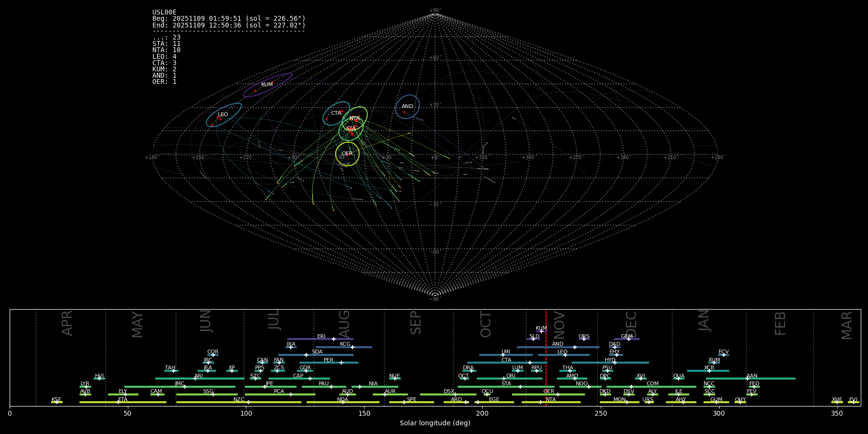The width and height of the screenshot is (868, 434).
Task: Select the LMI shower label in the timeline
Action: pos(506,352)
